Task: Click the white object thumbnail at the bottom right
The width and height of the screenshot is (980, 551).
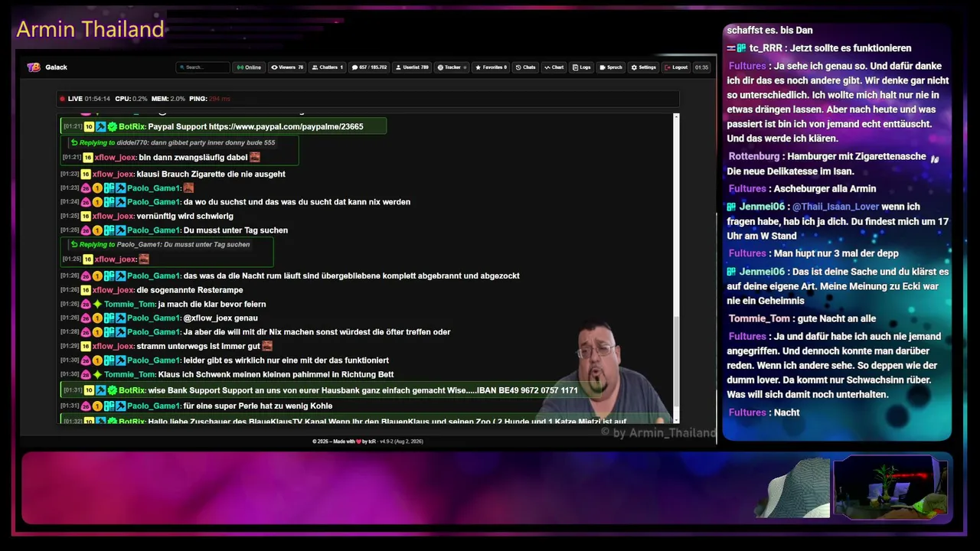Action: [x=792, y=487]
